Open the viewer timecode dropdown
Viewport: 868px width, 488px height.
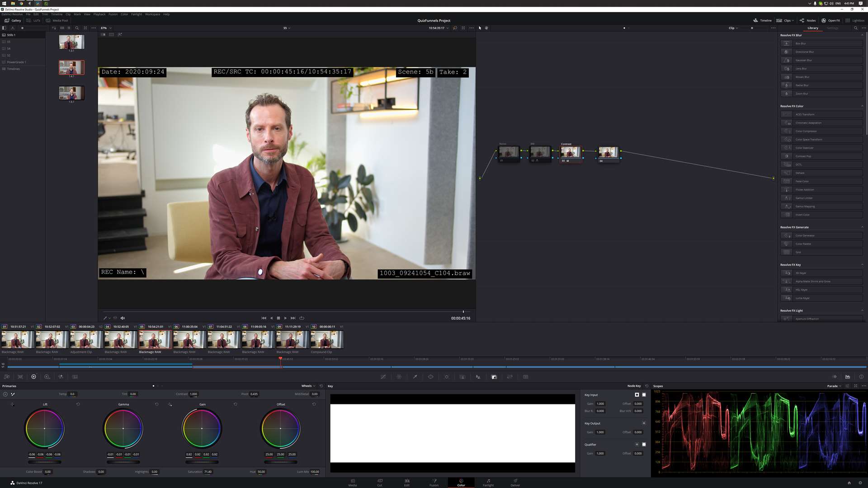pos(439,28)
